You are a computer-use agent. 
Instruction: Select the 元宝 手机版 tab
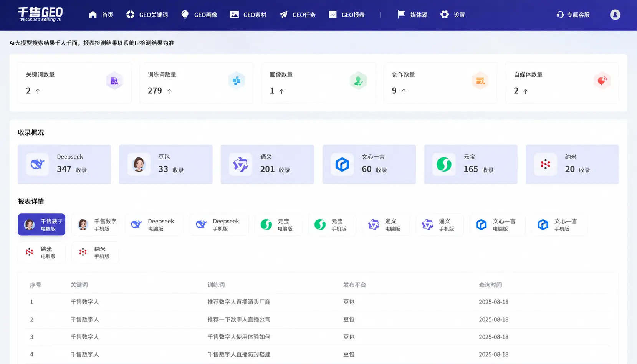(x=332, y=225)
